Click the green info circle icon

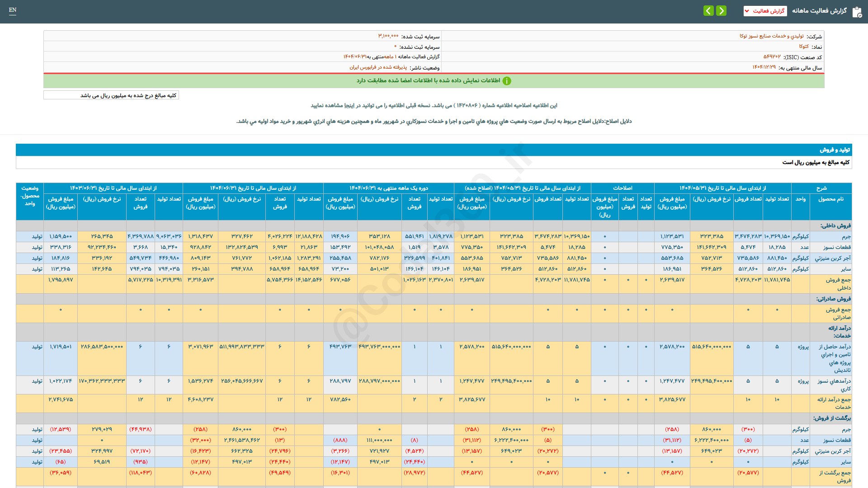[507, 81]
